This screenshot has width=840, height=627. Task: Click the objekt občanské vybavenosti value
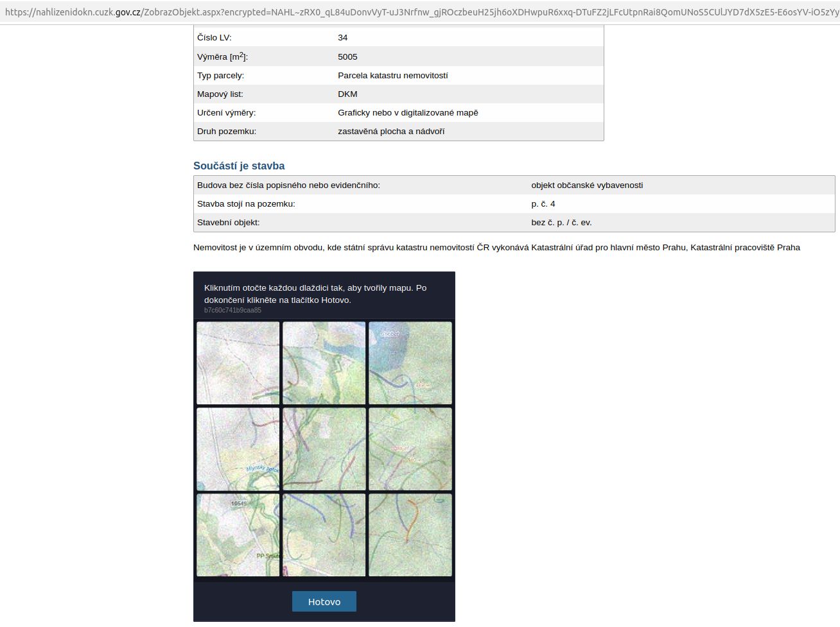(587, 185)
